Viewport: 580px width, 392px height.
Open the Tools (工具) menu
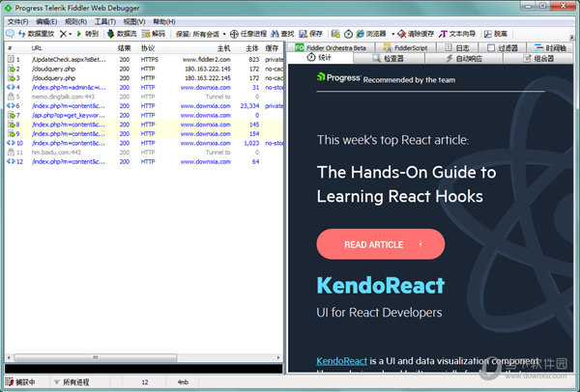coord(105,21)
